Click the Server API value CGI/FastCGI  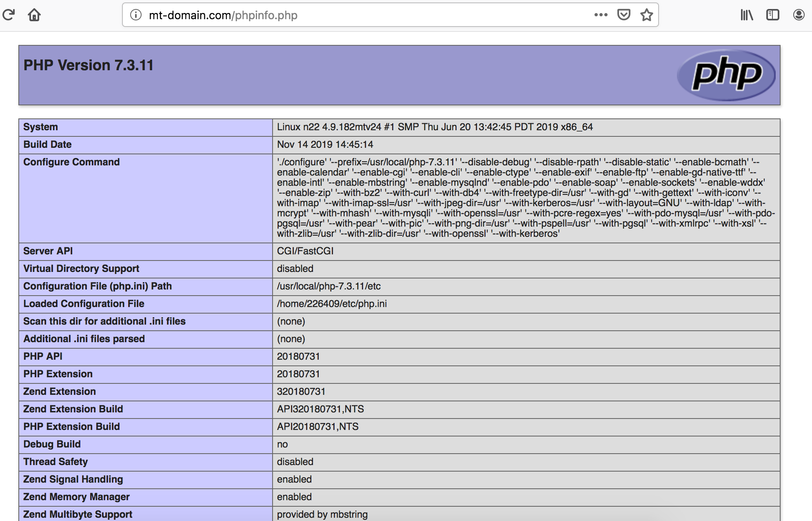coord(305,251)
